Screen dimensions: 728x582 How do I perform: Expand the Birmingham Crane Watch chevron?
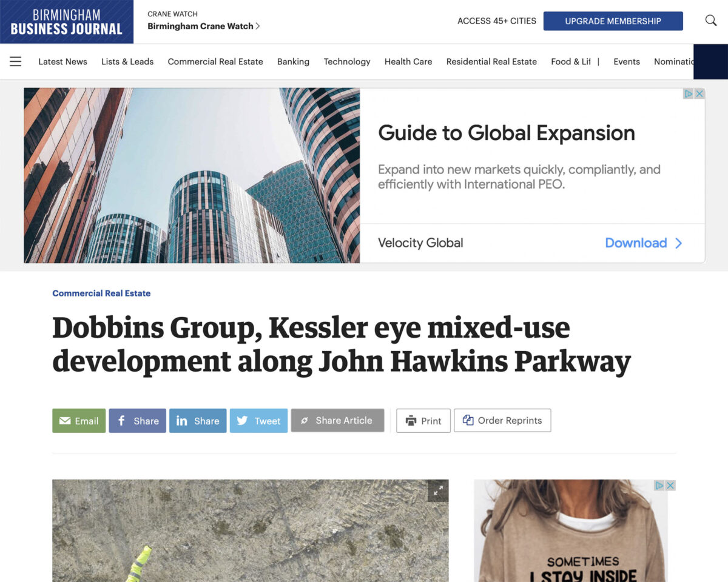[x=258, y=26]
